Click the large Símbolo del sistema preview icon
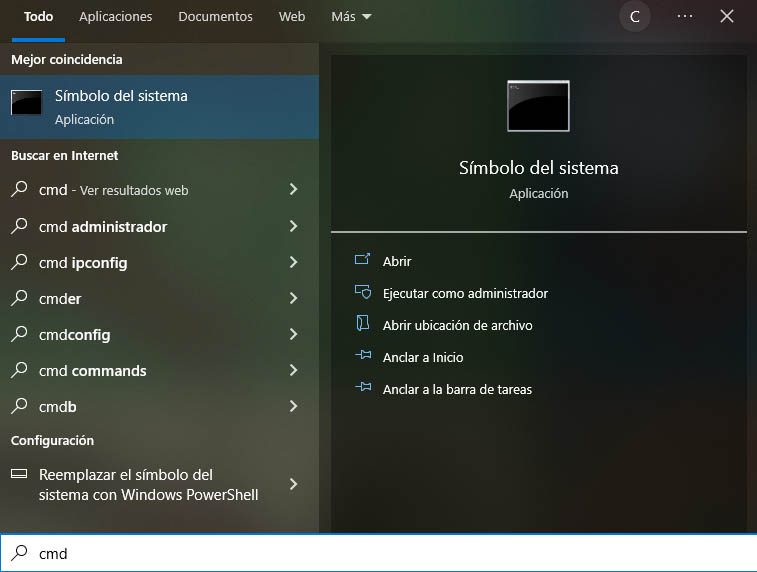757x572 pixels. click(x=538, y=106)
